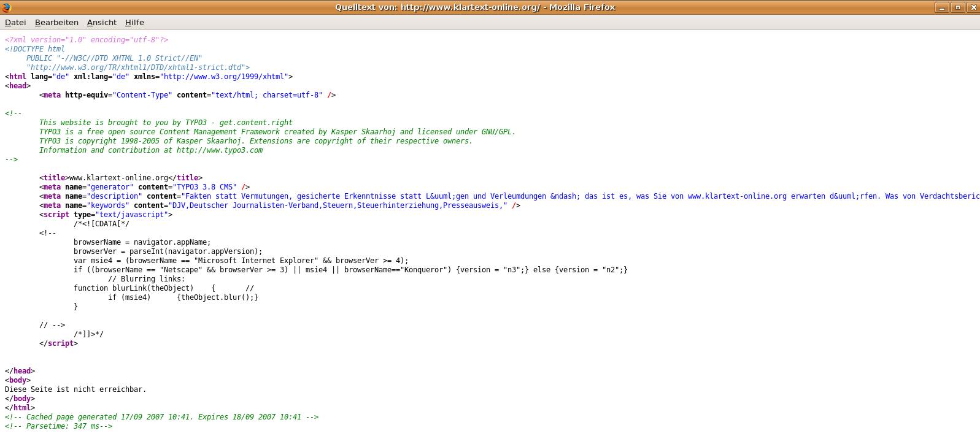Image resolution: width=980 pixels, height=444 pixels.
Task: Click the "This website is brought to you" comment line
Action: pyautogui.click(x=166, y=123)
